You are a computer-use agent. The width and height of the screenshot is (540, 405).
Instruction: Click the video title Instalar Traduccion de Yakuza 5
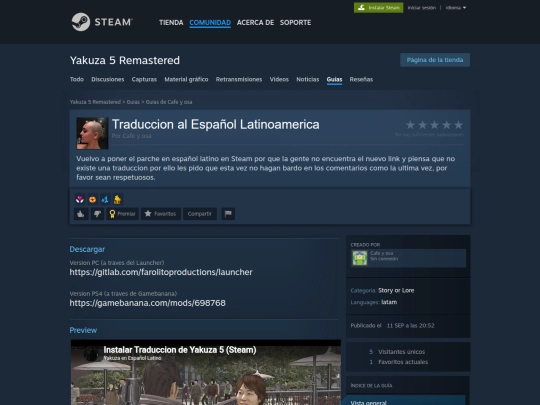tap(180, 350)
